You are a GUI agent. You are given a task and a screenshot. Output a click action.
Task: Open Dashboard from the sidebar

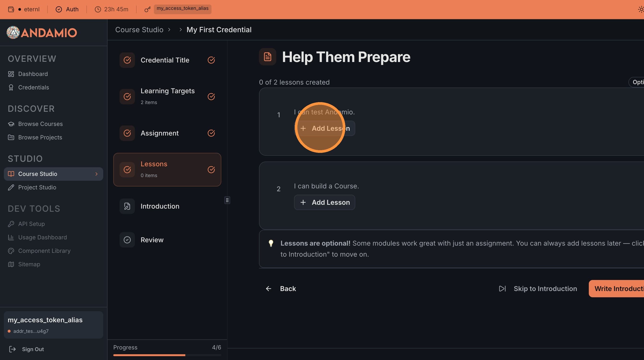tap(33, 74)
